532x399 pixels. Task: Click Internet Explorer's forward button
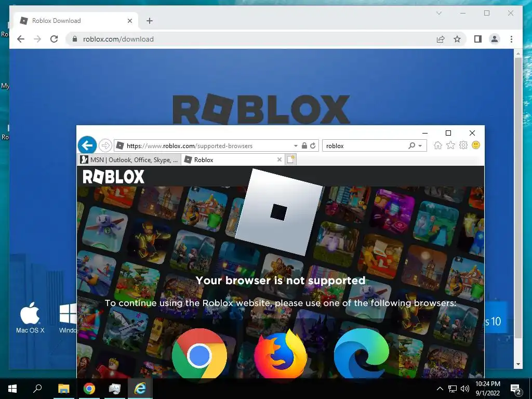(x=105, y=145)
